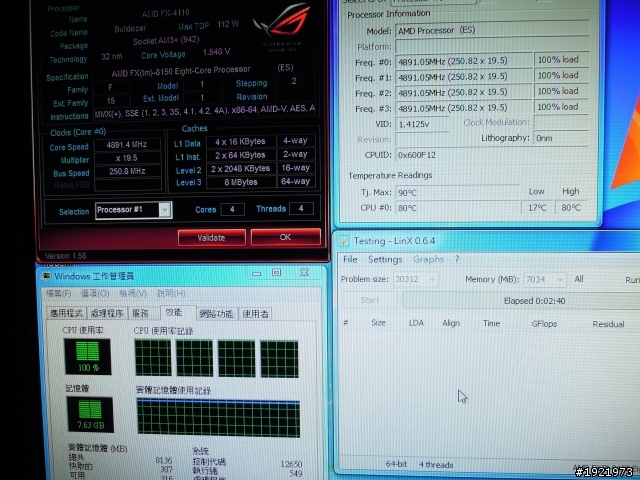Click the Core Voltage value 1.546 V
The width and height of the screenshot is (640, 480).
[216, 52]
